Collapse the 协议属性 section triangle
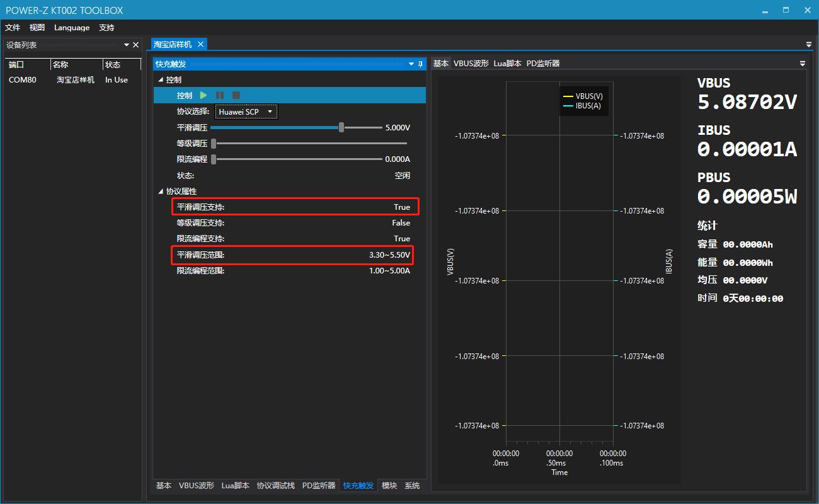 pos(160,192)
